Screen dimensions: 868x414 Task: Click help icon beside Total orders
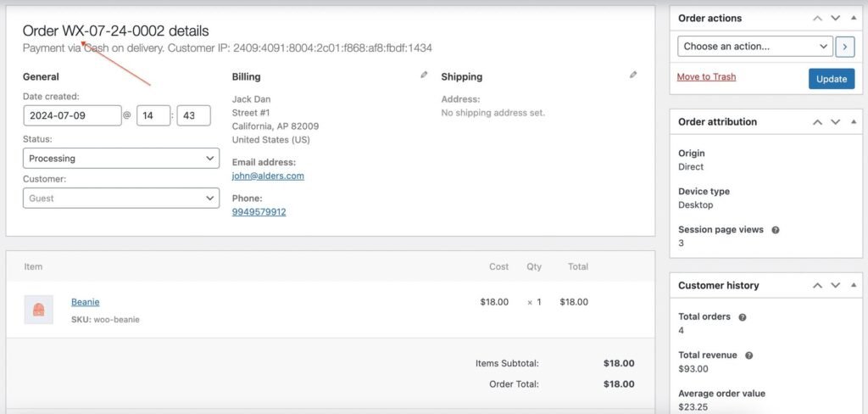click(x=742, y=317)
